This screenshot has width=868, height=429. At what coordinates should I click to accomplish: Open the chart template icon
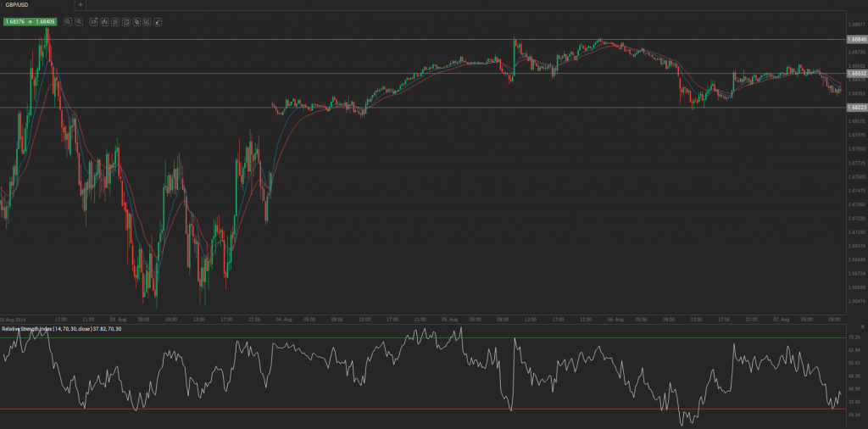pos(114,22)
